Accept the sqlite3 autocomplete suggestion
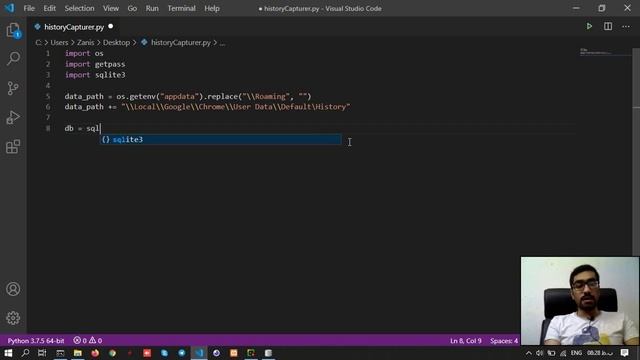The image size is (640, 360). (221, 140)
